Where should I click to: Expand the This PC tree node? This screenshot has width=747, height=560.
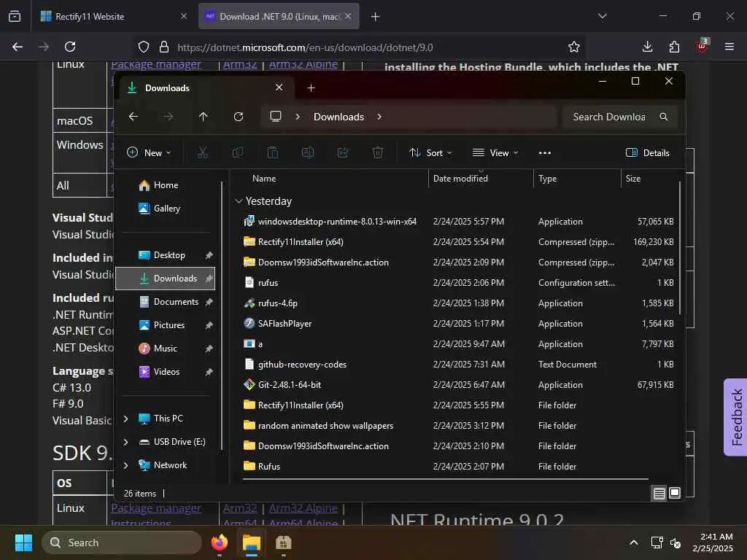(125, 419)
